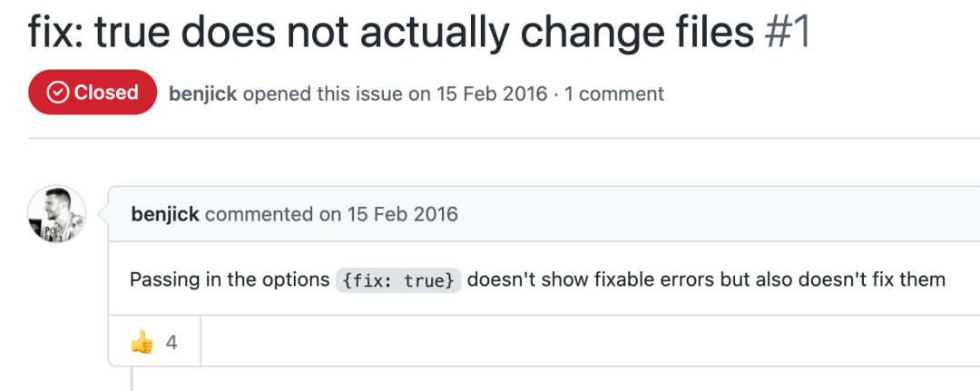Click the timeline connector line below comment
The image size is (980, 391).
(132, 378)
